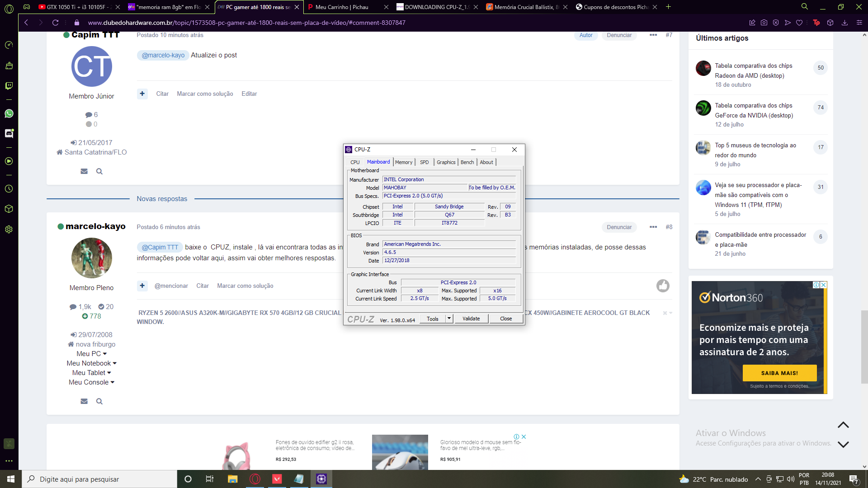Open multiquote plus button on post #7
Screen dimensions: 868x488
142,94
